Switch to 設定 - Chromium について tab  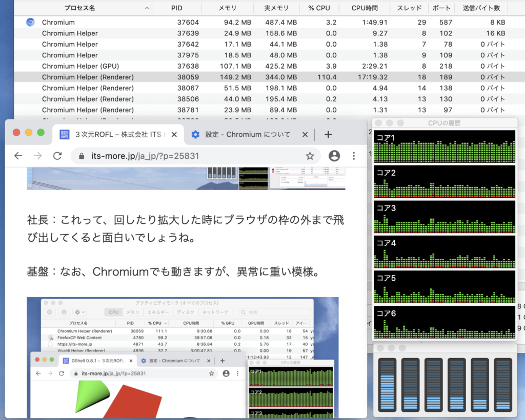coord(248,134)
